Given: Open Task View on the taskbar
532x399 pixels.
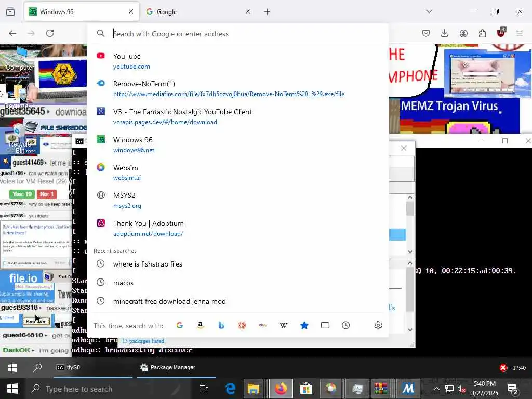Looking at the screenshot, I should [x=204, y=389].
